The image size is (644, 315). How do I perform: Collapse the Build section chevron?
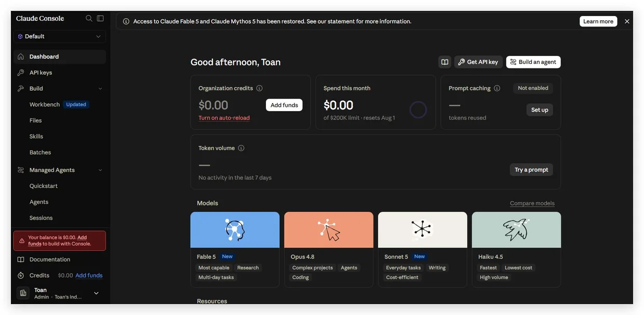100,89
